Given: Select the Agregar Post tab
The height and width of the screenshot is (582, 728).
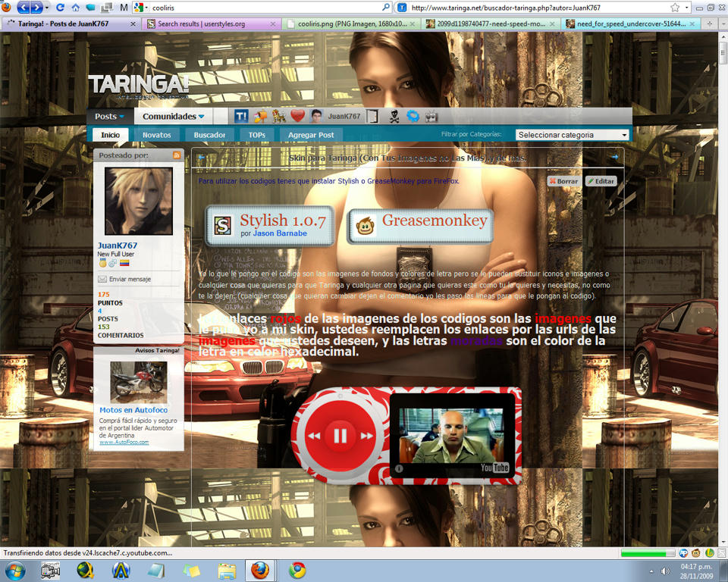Looking at the screenshot, I should tap(311, 135).
